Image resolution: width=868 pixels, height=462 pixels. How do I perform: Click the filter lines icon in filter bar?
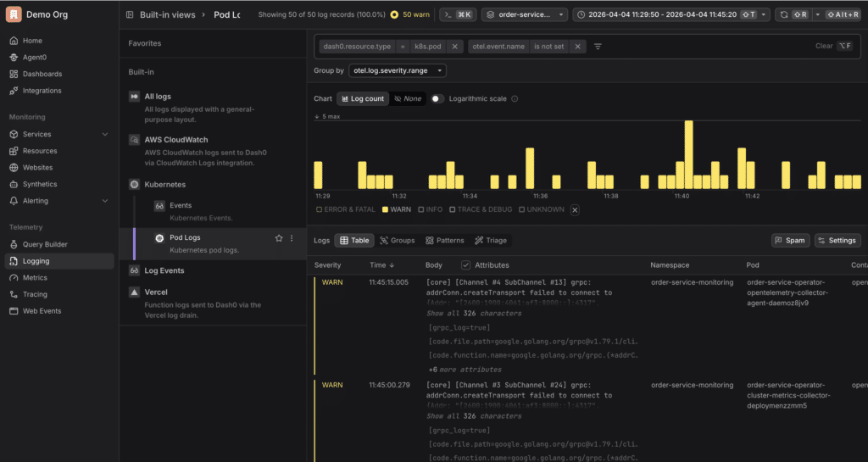point(598,47)
